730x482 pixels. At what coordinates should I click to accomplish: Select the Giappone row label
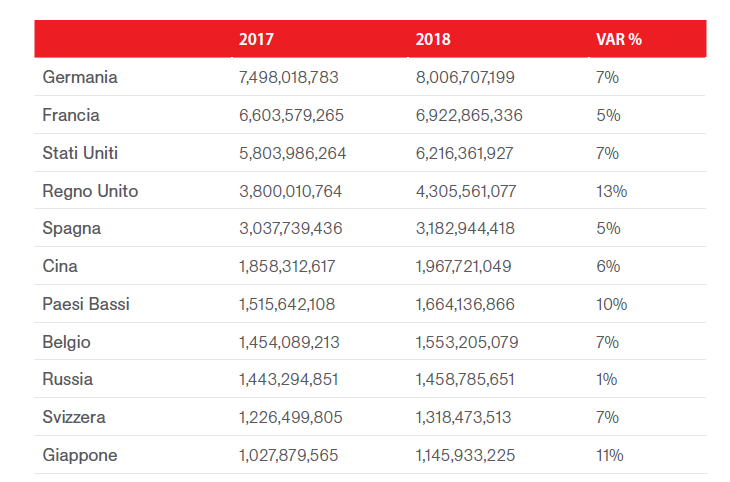click(80, 455)
